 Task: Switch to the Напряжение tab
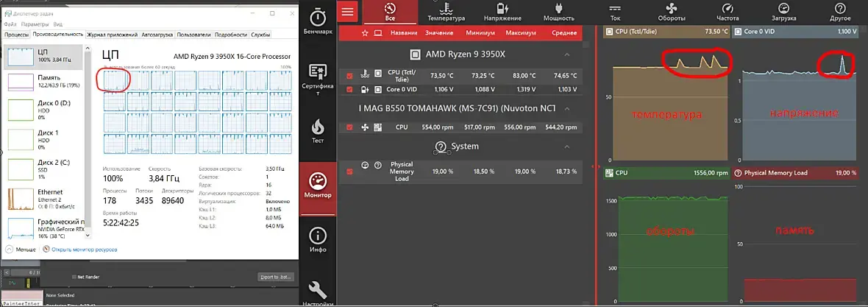tap(502, 12)
